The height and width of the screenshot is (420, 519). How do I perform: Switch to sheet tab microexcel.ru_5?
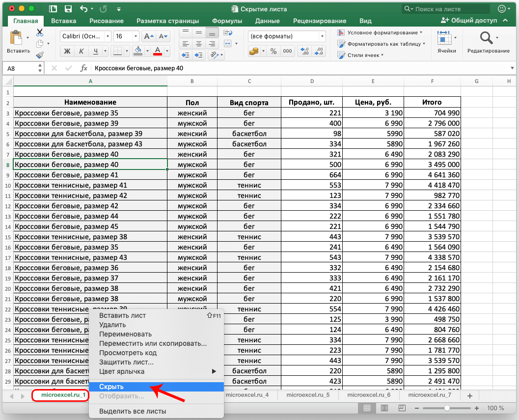pyautogui.click(x=308, y=395)
